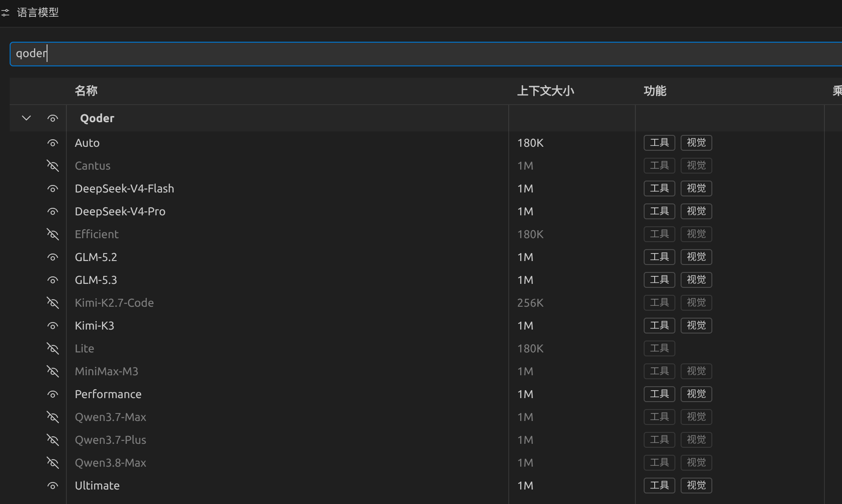Click the 视觉 tag on the DeepSeek-V4-Flash row
This screenshot has width=842, height=504.
696,189
